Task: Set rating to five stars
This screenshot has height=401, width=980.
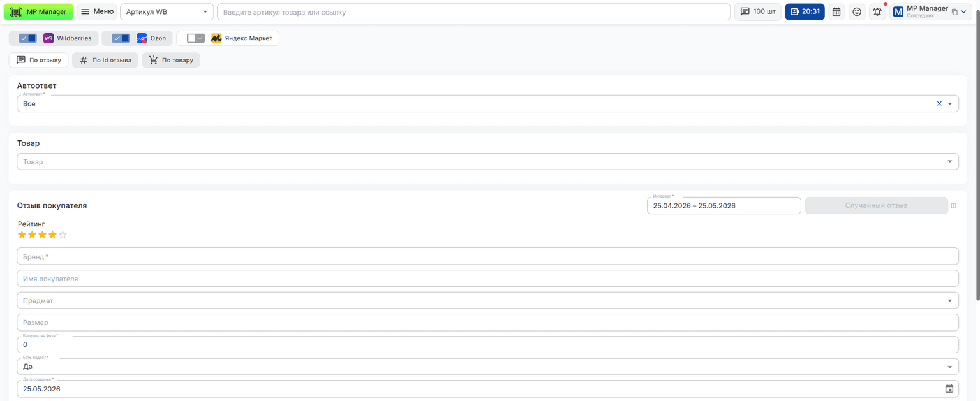Action: coord(63,235)
